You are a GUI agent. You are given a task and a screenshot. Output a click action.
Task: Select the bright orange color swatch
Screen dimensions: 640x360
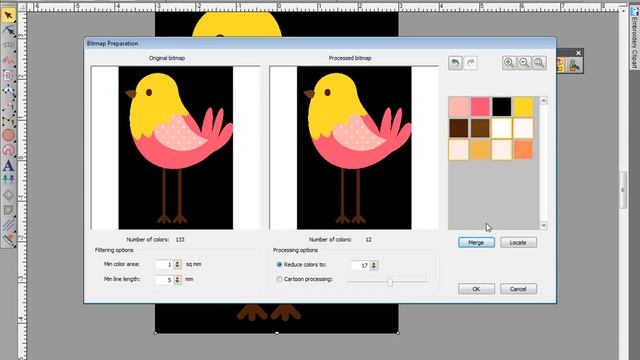pyautogui.click(x=523, y=150)
